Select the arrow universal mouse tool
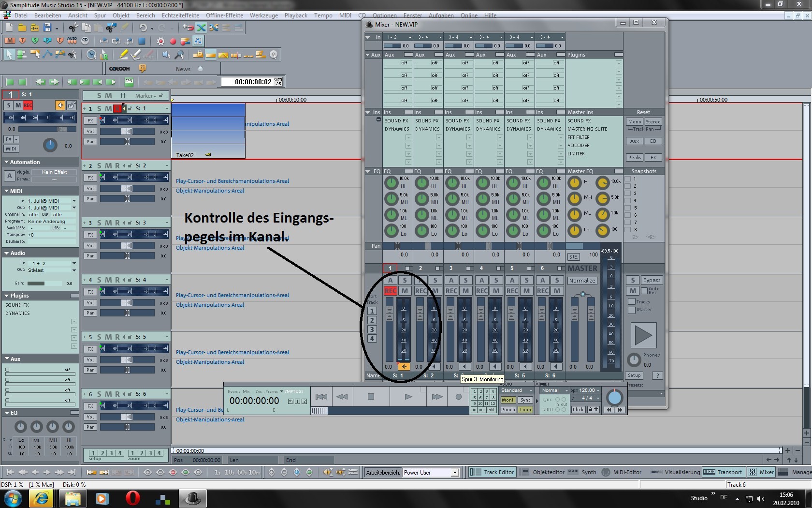Screen dimensions: 812x508 pyautogui.click(x=9, y=55)
